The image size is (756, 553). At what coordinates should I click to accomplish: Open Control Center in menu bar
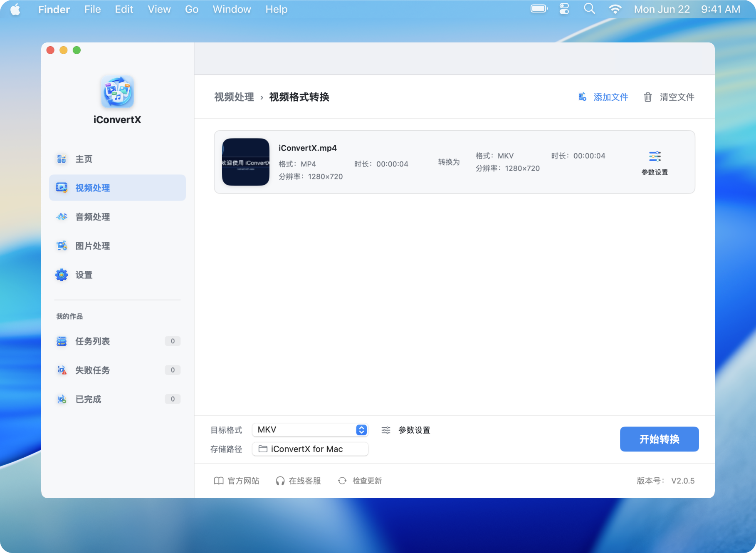(x=564, y=9)
